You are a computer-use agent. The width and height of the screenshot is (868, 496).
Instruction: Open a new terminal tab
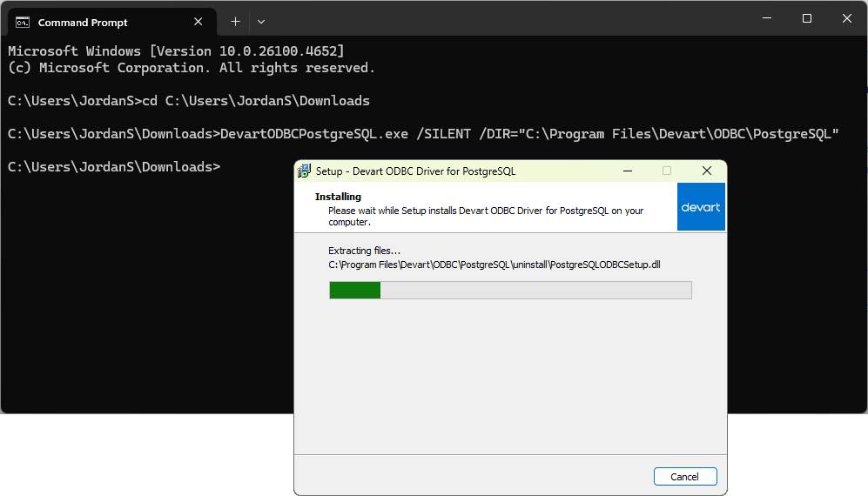pyautogui.click(x=235, y=22)
